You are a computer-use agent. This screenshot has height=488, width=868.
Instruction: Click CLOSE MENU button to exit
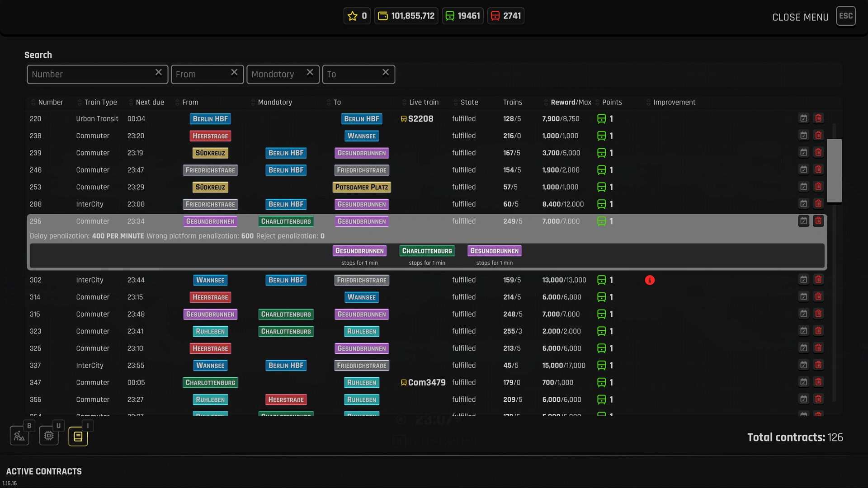pos(800,16)
